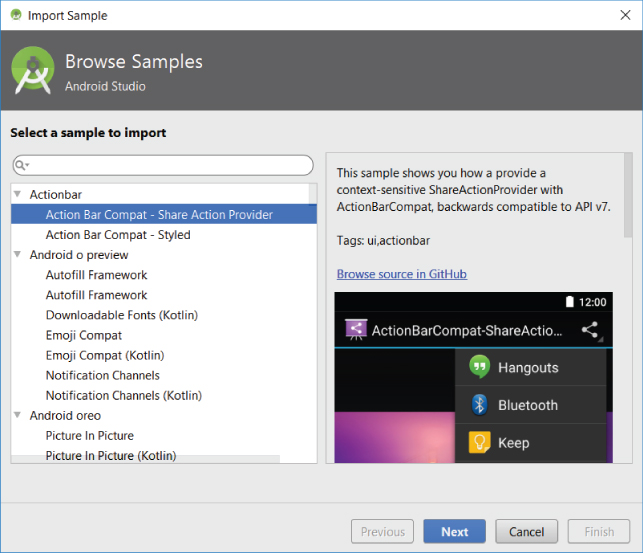This screenshot has width=643, height=553.
Task: Click the Tags: ui,actionbar text
Action: tap(383, 240)
